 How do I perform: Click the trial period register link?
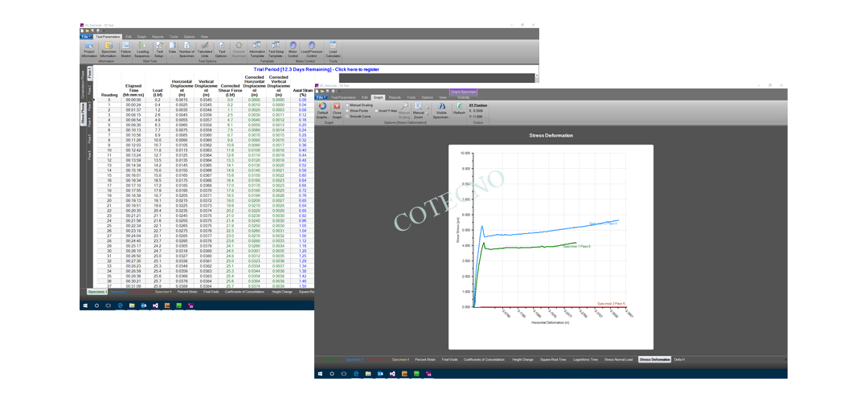[x=316, y=69]
